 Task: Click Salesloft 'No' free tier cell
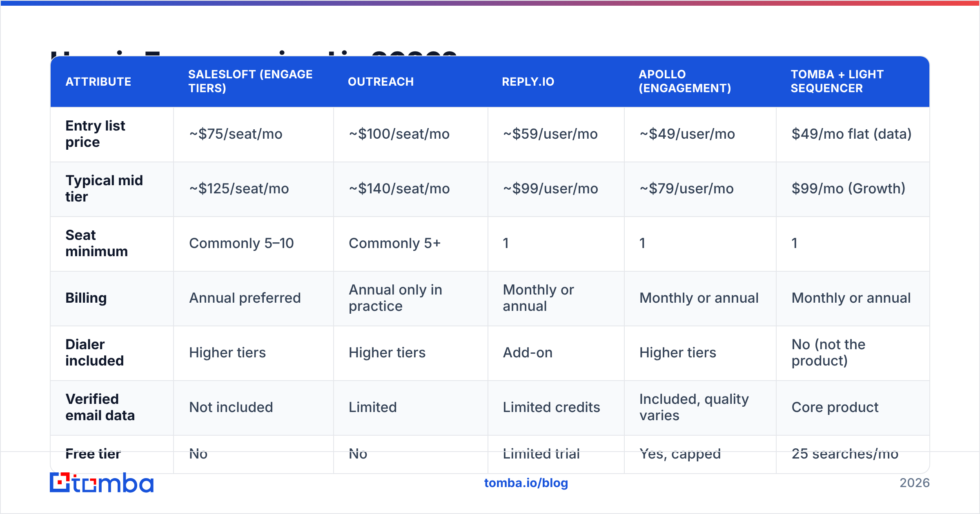(198, 454)
